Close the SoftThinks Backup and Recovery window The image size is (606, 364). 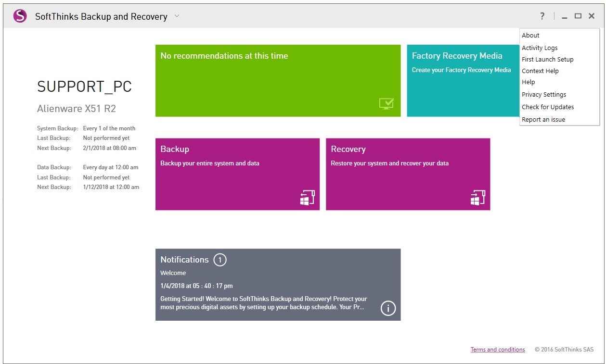[592, 16]
